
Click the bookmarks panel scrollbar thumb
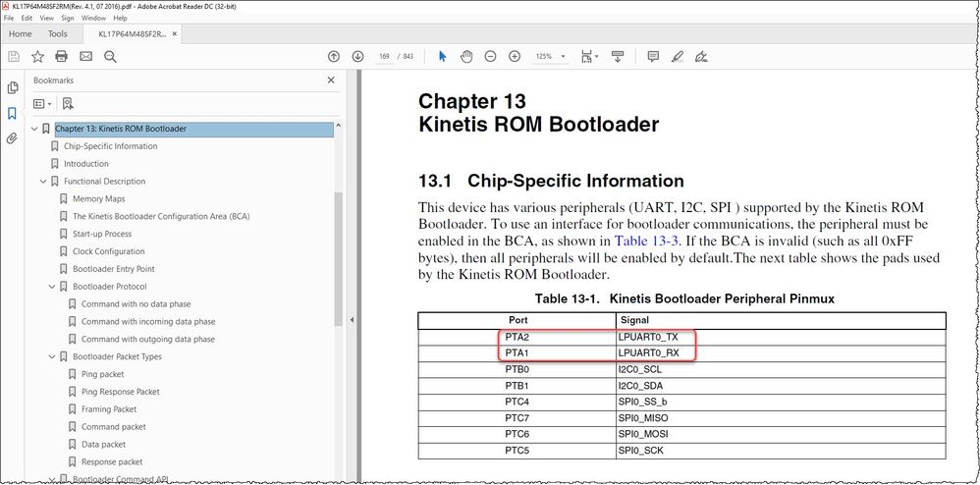pos(339,259)
